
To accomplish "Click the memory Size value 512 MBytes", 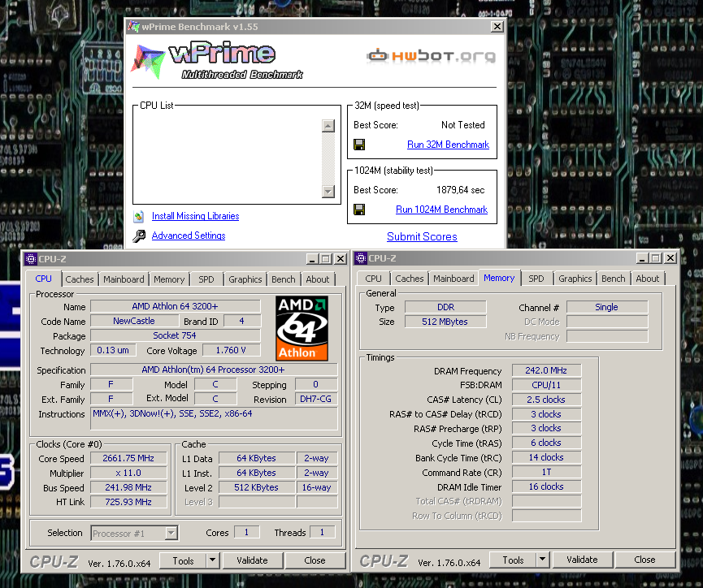I will click(445, 322).
